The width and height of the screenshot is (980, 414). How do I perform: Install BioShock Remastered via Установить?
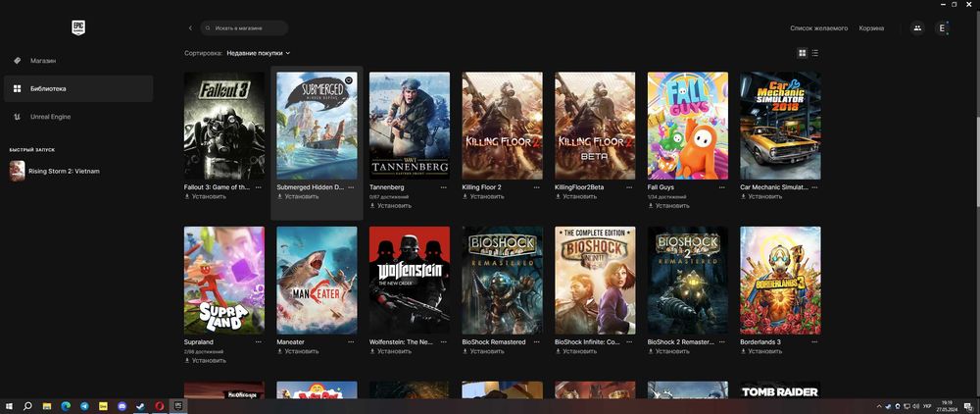point(483,351)
